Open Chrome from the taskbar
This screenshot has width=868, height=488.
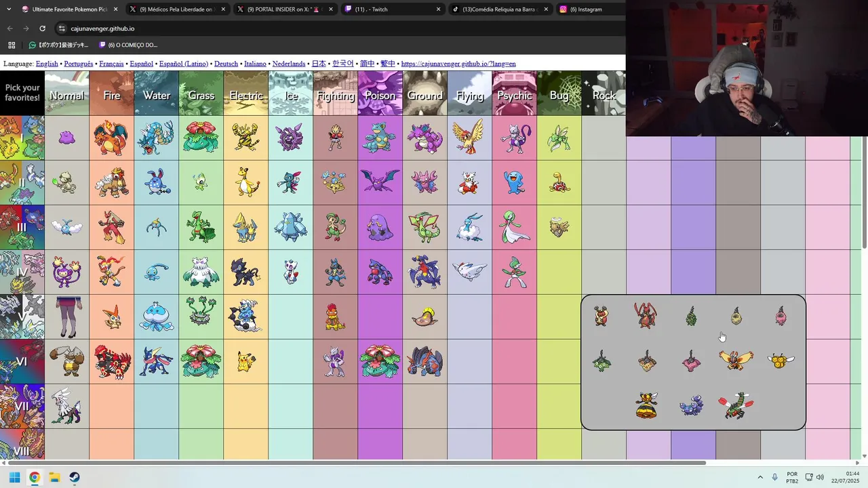(35, 477)
